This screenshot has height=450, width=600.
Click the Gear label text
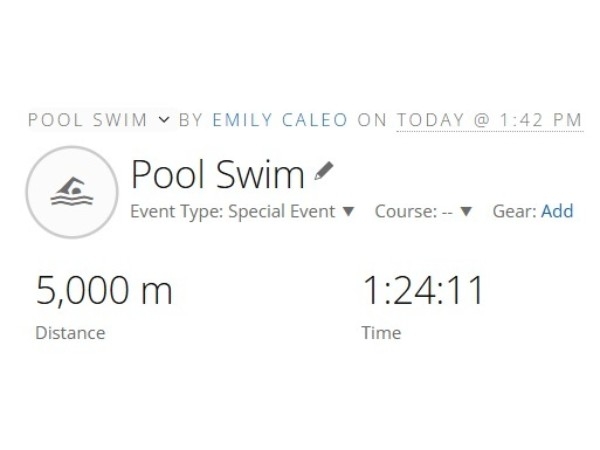tap(512, 212)
